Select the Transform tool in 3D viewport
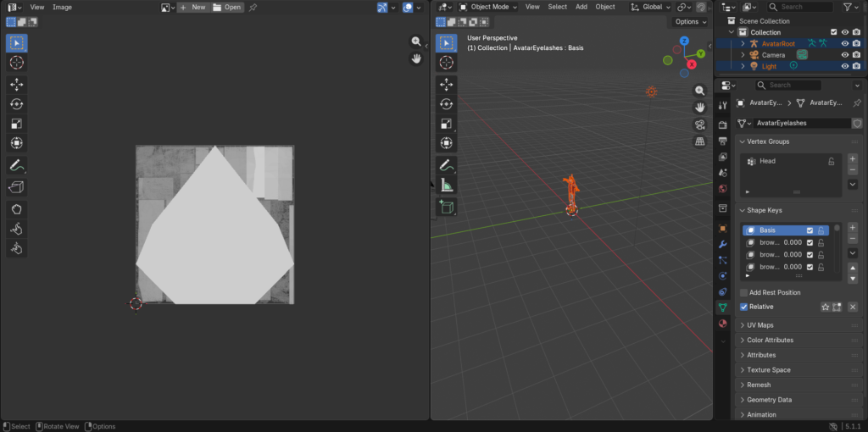 [446, 142]
